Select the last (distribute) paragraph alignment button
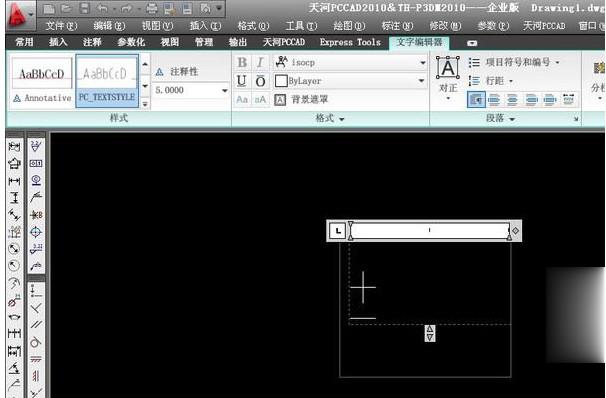606x398 pixels. click(x=568, y=100)
